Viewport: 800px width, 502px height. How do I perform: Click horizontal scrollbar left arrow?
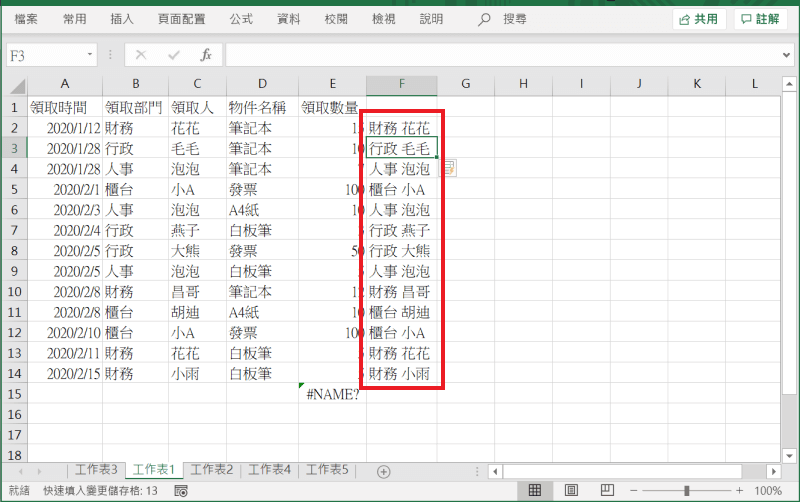coord(495,471)
